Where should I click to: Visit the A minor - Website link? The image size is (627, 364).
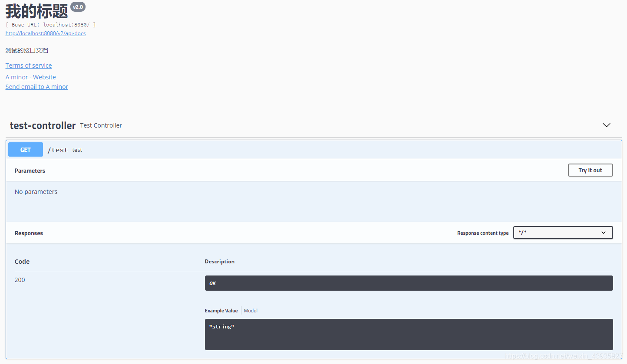point(31,77)
